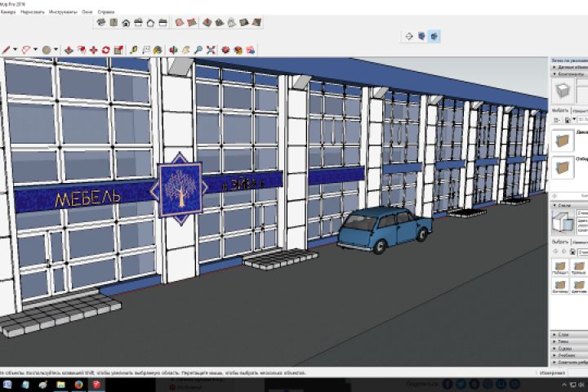This screenshot has width=588, height=392.
Task: Click the top component thumbnail in Components
Action: pyautogui.click(x=562, y=140)
